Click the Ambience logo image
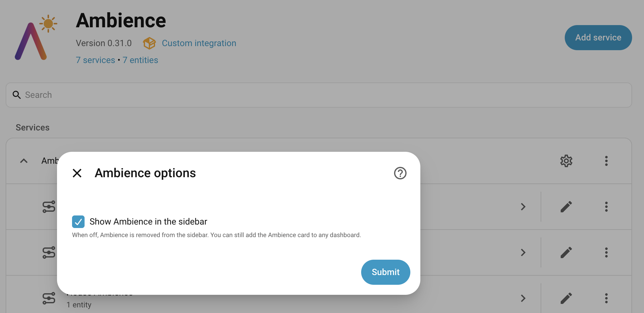Image resolution: width=644 pixels, height=313 pixels. point(36,37)
